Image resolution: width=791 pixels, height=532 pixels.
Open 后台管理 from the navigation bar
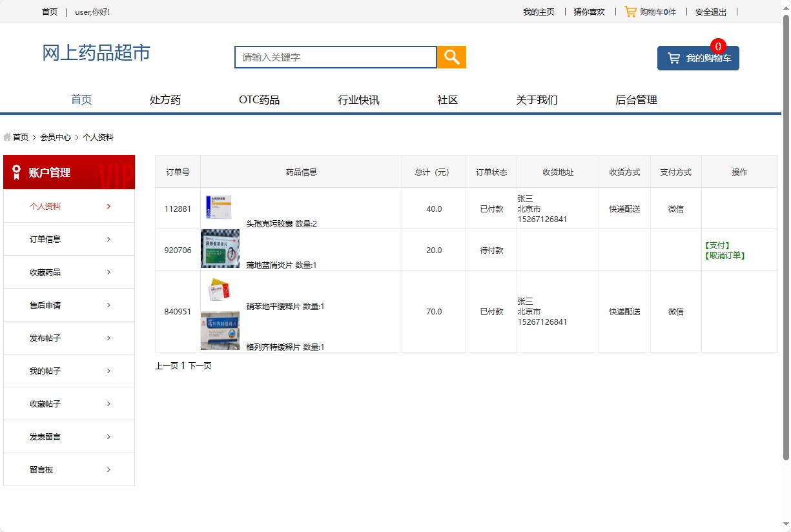[636, 99]
